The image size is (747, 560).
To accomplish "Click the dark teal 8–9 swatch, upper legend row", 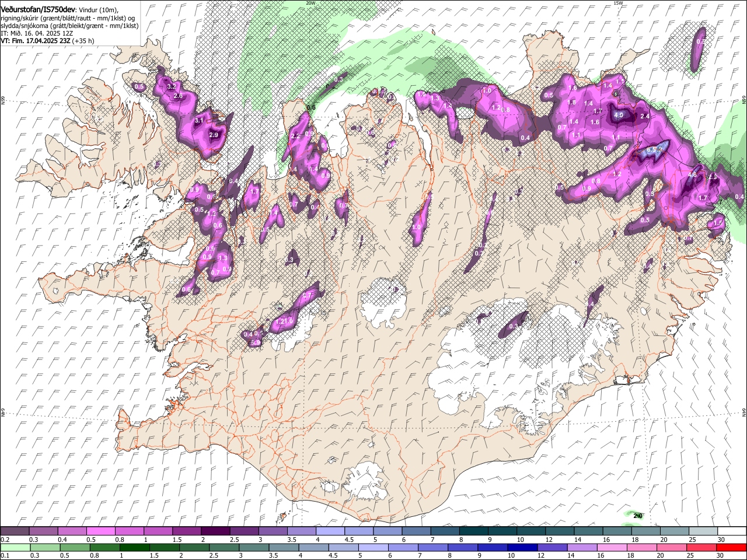I will pos(473,531).
